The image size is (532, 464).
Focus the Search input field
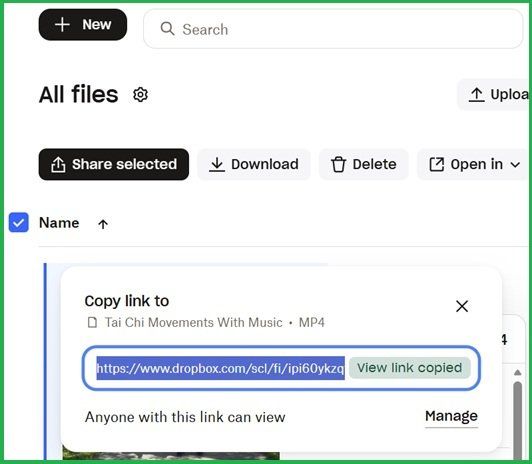click(333, 29)
